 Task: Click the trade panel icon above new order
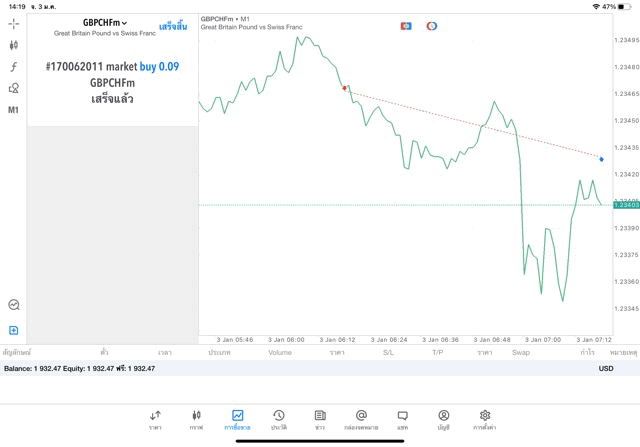coord(14,305)
